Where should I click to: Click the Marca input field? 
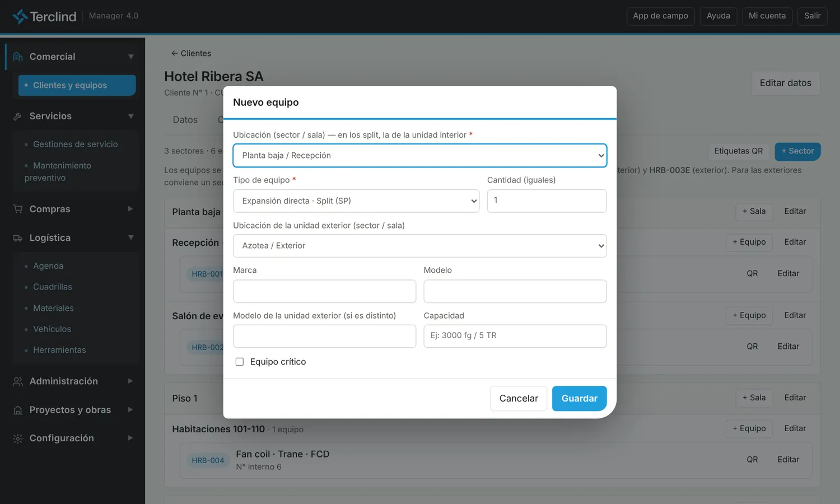click(x=325, y=291)
